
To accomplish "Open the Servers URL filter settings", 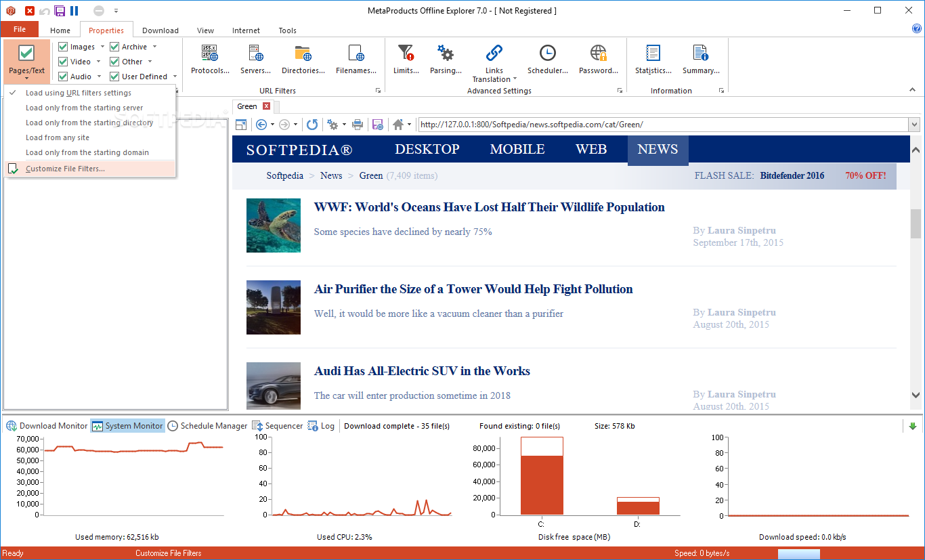I will [x=255, y=60].
